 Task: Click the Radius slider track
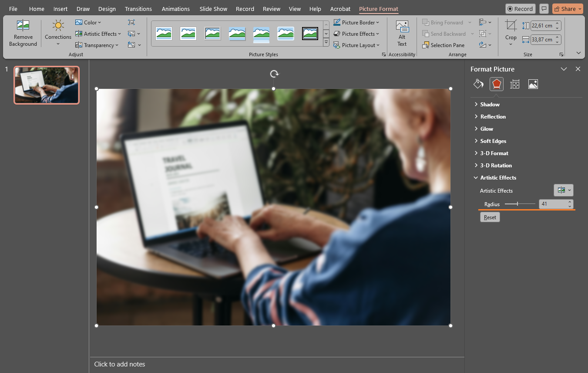pos(520,204)
